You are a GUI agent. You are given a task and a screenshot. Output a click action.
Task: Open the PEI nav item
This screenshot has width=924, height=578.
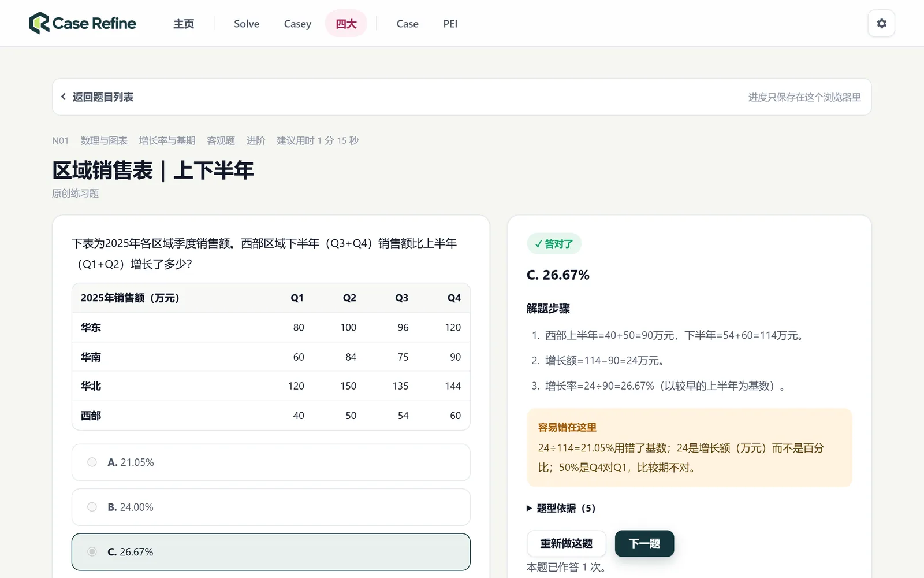(x=450, y=24)
